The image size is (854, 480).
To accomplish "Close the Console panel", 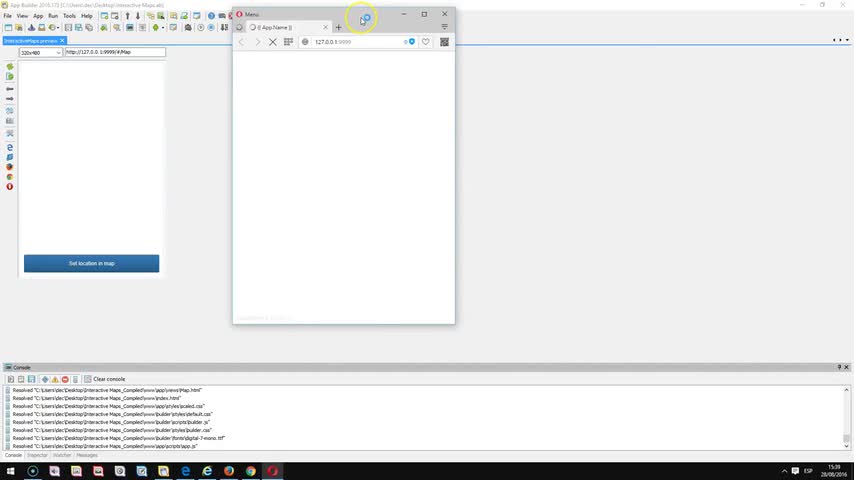I will click(846, 367).
